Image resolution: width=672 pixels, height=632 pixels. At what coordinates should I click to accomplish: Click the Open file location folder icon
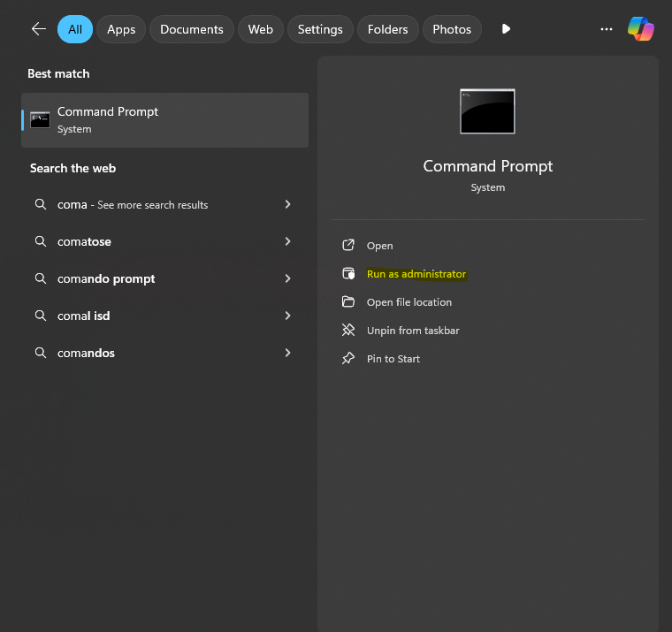[x=348, y=301]
